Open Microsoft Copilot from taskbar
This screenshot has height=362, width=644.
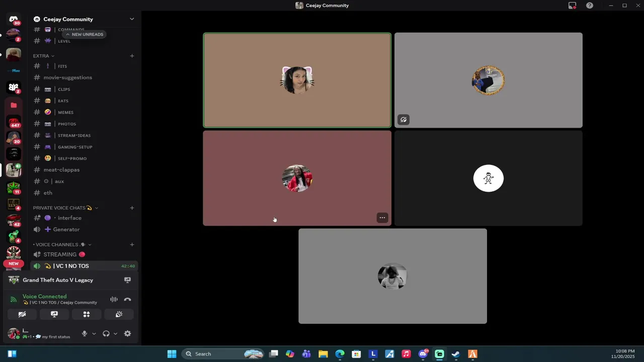290,354
